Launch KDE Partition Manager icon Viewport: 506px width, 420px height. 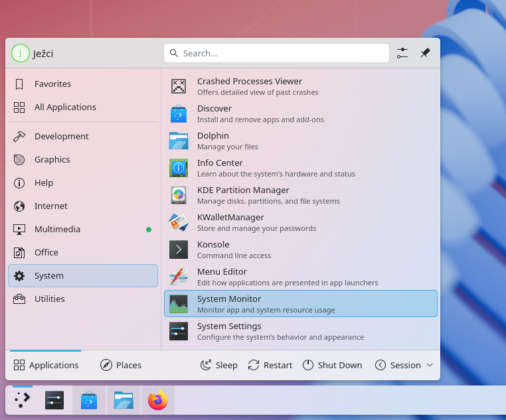point(179,195)
